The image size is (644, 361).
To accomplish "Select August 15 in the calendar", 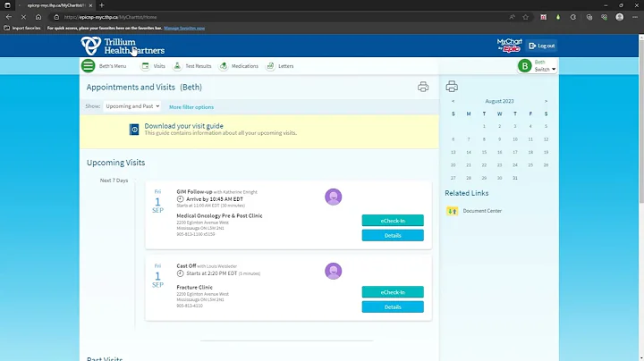I will [484, 152].
